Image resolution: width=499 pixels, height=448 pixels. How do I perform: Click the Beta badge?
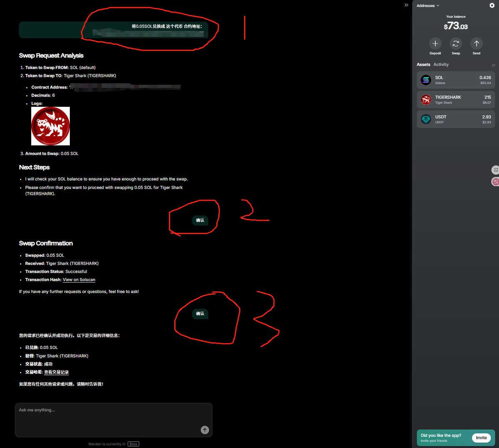[x=133, y=444]
